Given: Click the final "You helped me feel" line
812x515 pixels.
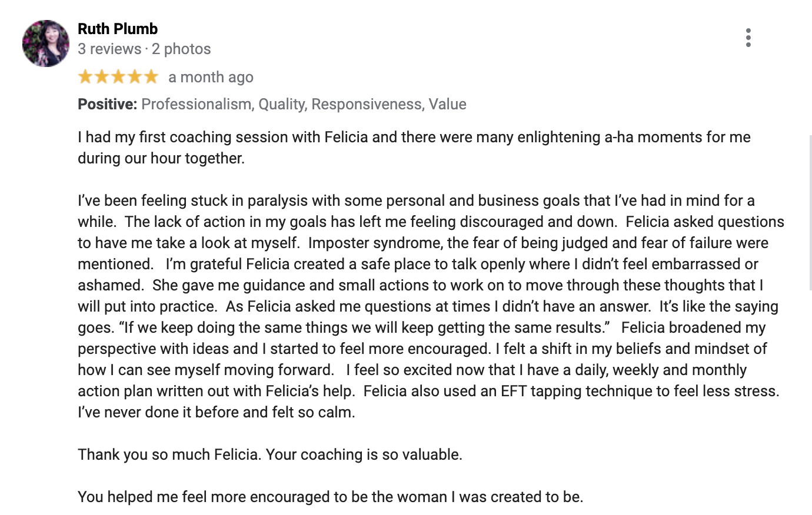Looking at the screenshot, I should tap(330, 497).
